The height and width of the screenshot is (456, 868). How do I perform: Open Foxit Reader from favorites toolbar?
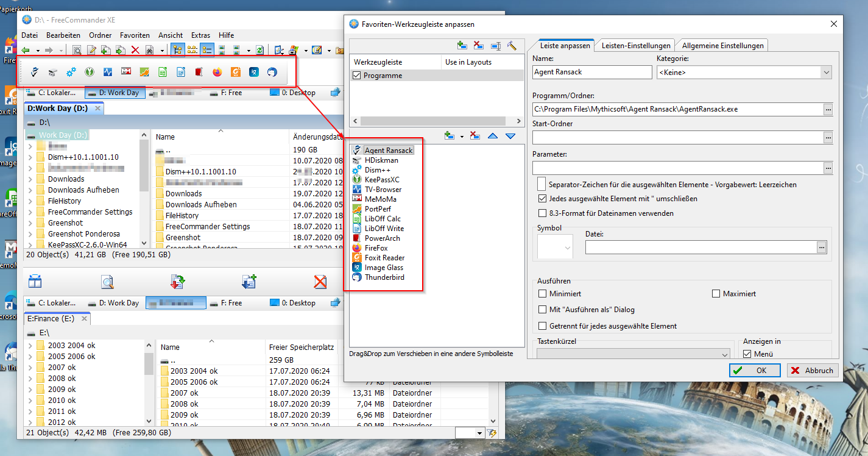pyautogui.click(x=236, y=72)
